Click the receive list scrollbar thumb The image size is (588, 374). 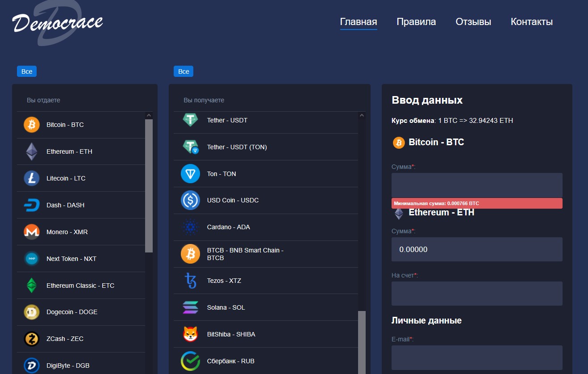pos(362,342)
